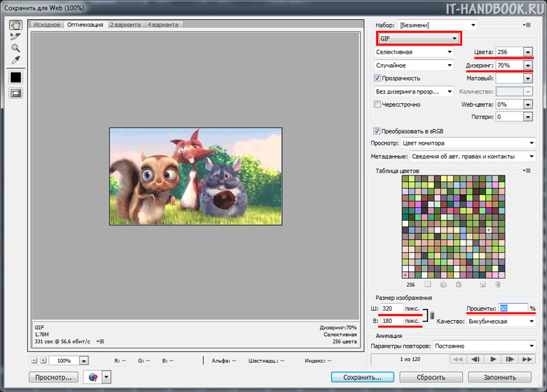Viewport: 547px width, 392px height.
Task: Click the zoom percentage 100% field
Action: [64, 361]
